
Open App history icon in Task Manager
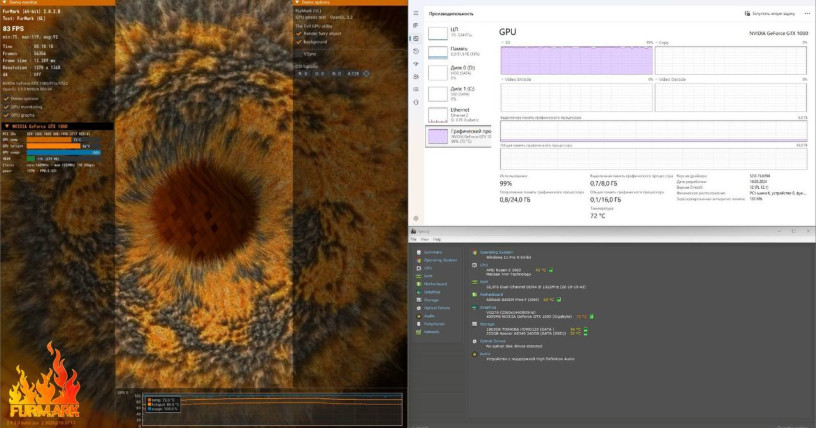pyautogui.click(x=416, y=50)
